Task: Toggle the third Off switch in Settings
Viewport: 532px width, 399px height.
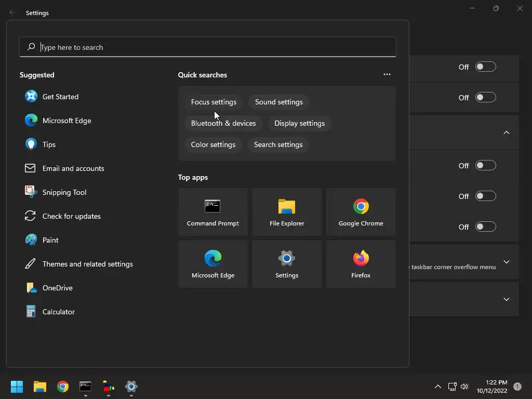Action: (x=486, y=166)
